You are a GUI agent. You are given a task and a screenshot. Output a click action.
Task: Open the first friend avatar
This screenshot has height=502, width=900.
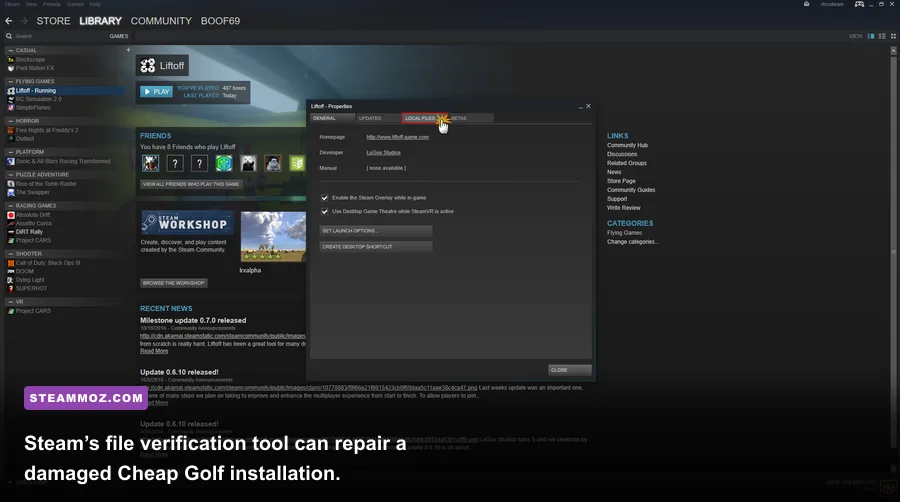pyautogui.click(x=150, y=164)
